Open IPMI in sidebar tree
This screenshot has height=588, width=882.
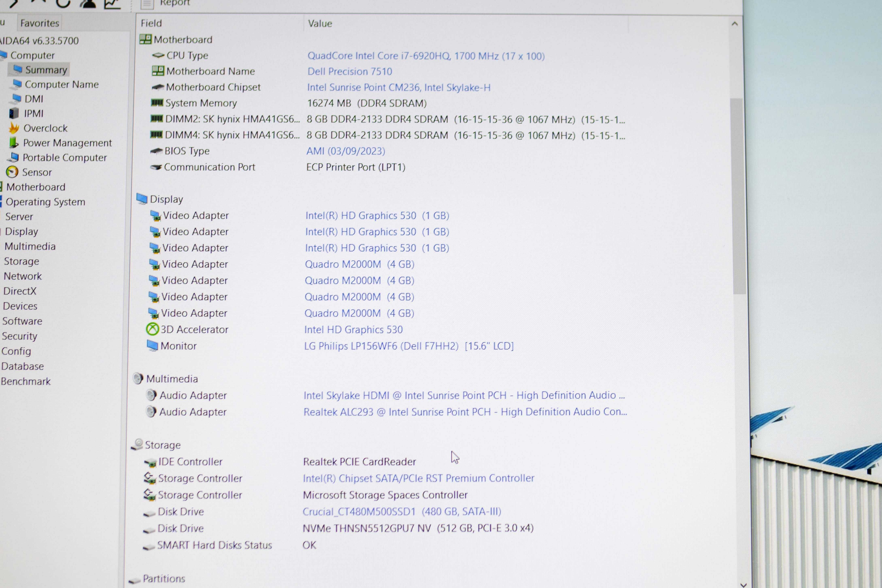click(33, 113)
